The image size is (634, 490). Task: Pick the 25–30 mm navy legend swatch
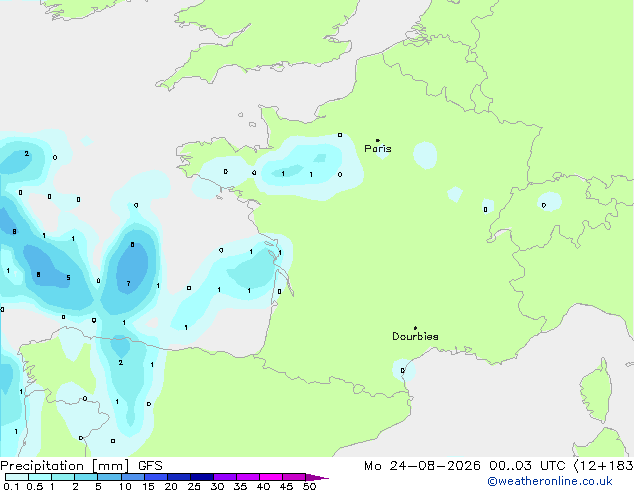click(x=201, y=477)
